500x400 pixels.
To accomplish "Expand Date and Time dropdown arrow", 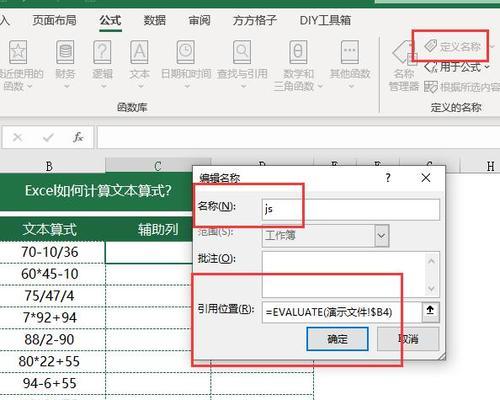I will (187, 87).
